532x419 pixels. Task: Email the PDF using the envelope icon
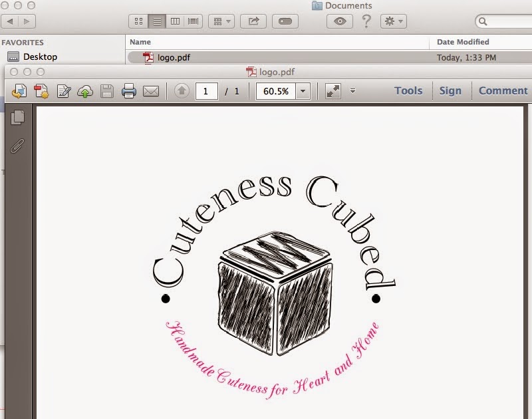point(150,91)
